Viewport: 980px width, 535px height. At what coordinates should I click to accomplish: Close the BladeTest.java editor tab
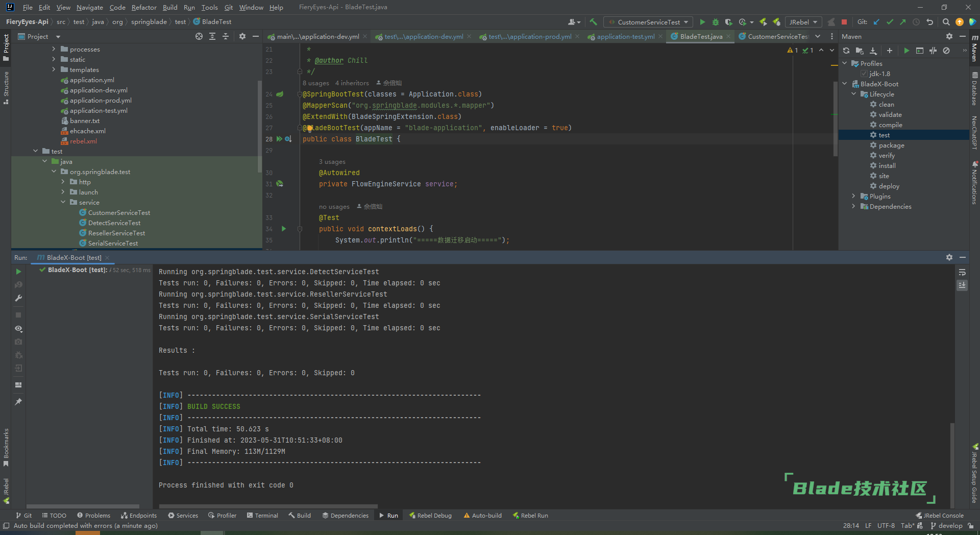coord(728,37)
